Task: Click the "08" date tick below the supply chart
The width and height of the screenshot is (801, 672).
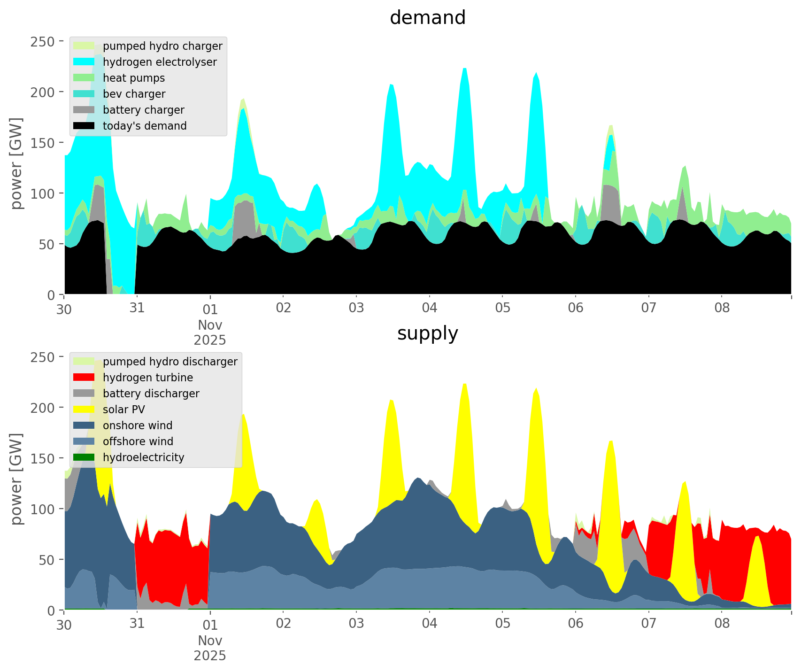Action: (722, 624)
